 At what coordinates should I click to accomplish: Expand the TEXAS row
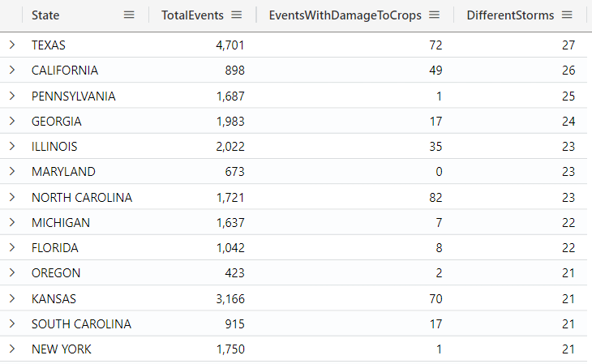coord(12,45)
